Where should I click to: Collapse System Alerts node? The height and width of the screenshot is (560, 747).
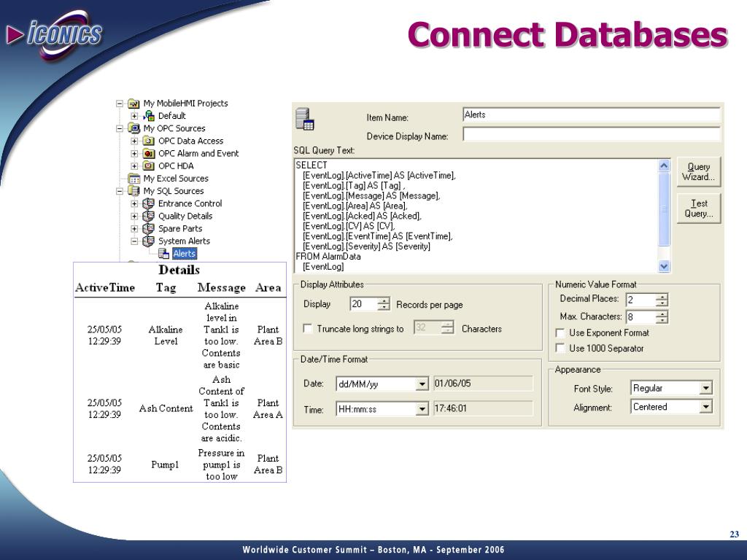[134, 241]
